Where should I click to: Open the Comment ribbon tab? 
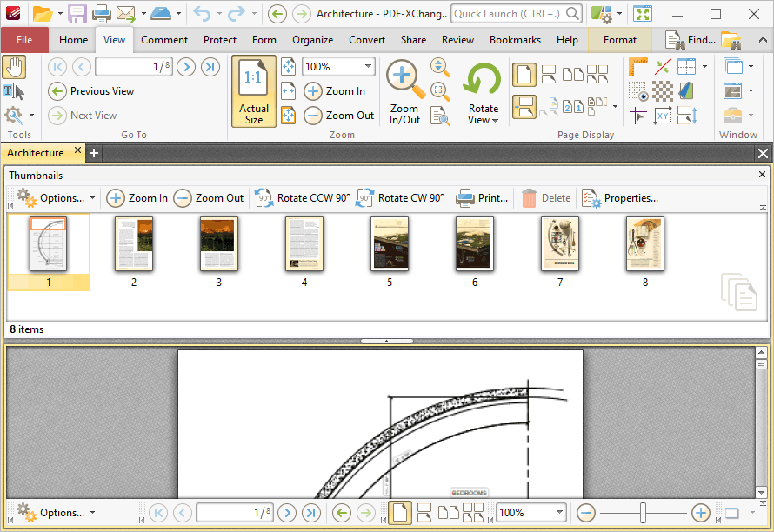pos(164,40)
